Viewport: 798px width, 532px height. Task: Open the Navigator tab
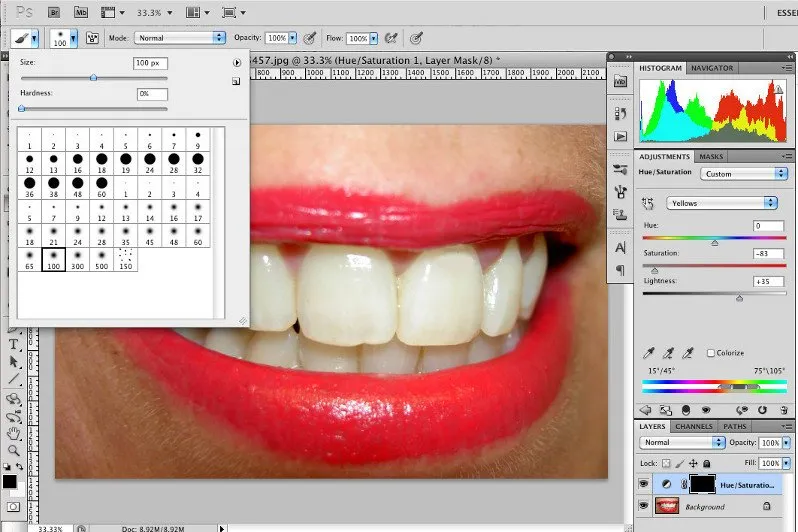(711, 68)
